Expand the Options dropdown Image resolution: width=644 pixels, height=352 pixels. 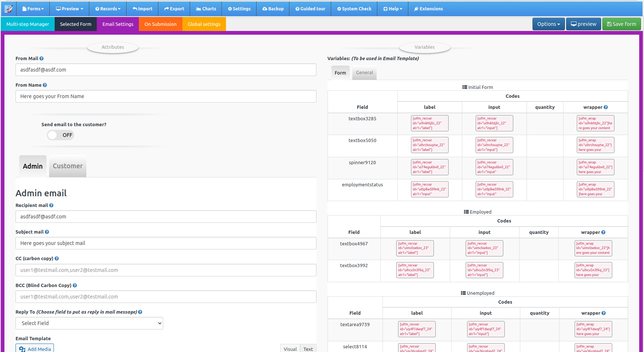click(x=548, y=24)
